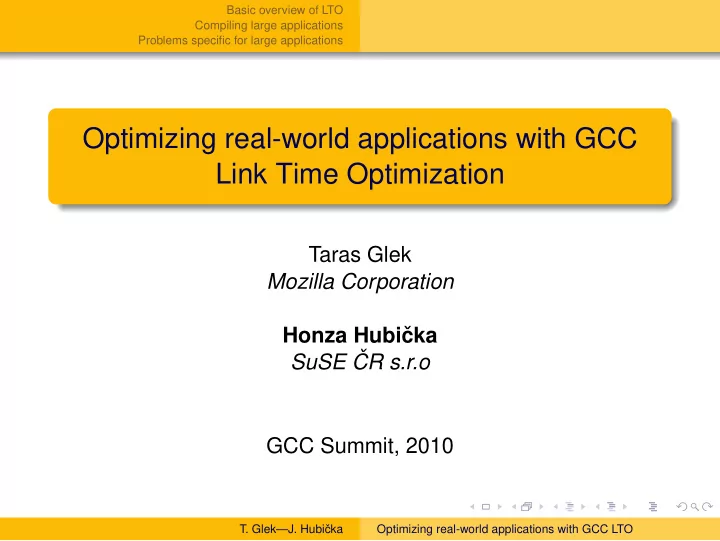Go to previous subsection arrow

coord(556,507)
